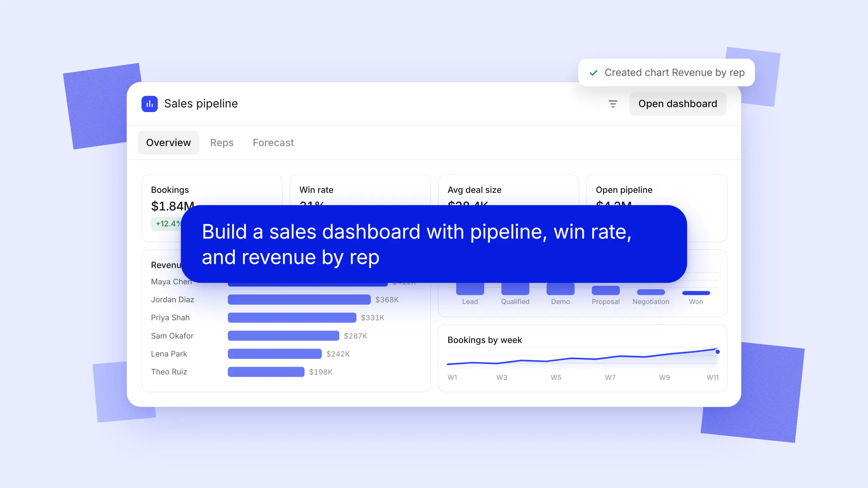Image resolution: width=868 pixels, height=488 pixels.
Task: Click the W11 axis label
Action: pyautogui.click(x=713, y=378)
